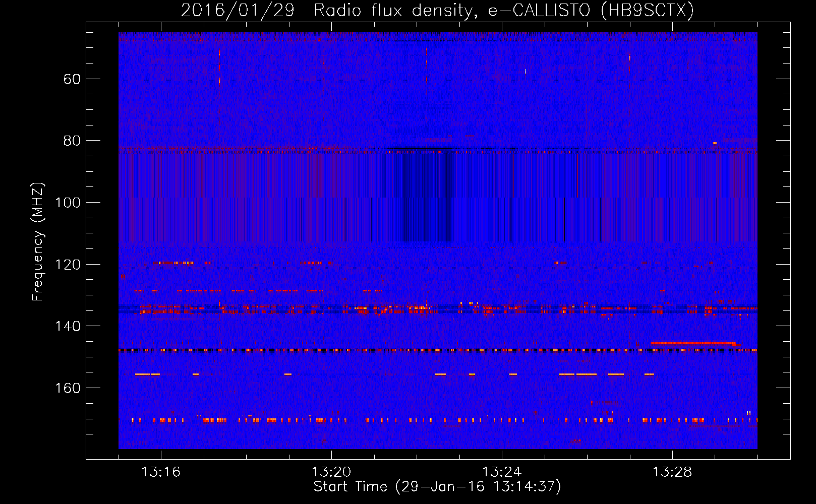Click the 160 frequency tick label
The image size is (816, 504).
tap(68, 388)
